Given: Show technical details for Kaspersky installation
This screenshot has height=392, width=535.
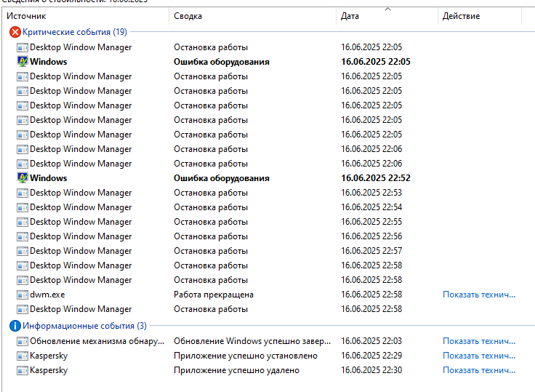Looking at the screenshot, I should pyautogui.click(x=479, y=356).
